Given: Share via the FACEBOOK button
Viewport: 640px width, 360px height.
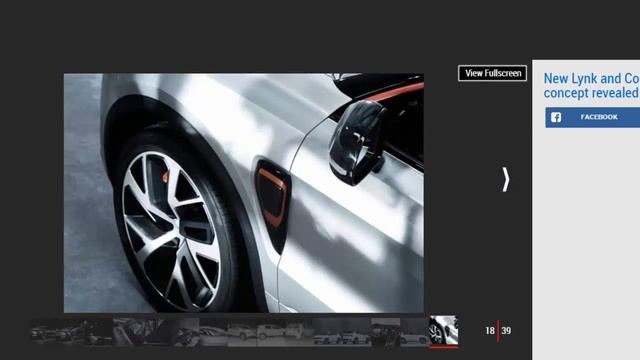Looking at the screenshot, I should (593, 118).
